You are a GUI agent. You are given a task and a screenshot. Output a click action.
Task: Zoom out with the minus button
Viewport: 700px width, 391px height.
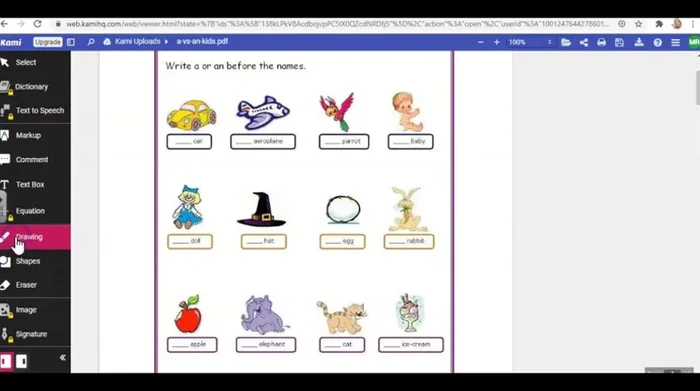point(481,42)
